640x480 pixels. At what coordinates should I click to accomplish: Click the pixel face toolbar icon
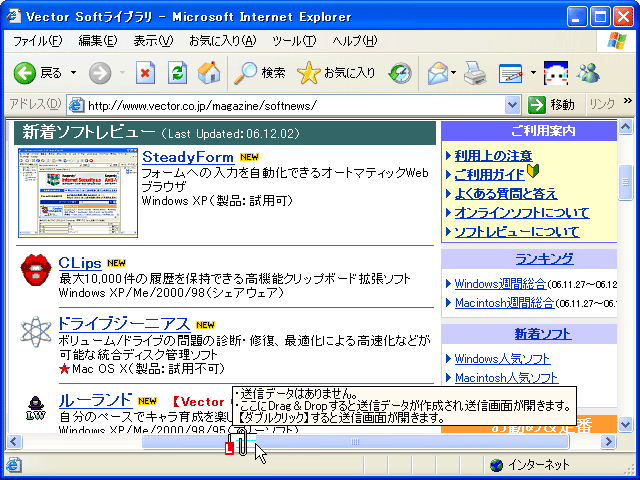pyautogui.click(x=556, y=73)
